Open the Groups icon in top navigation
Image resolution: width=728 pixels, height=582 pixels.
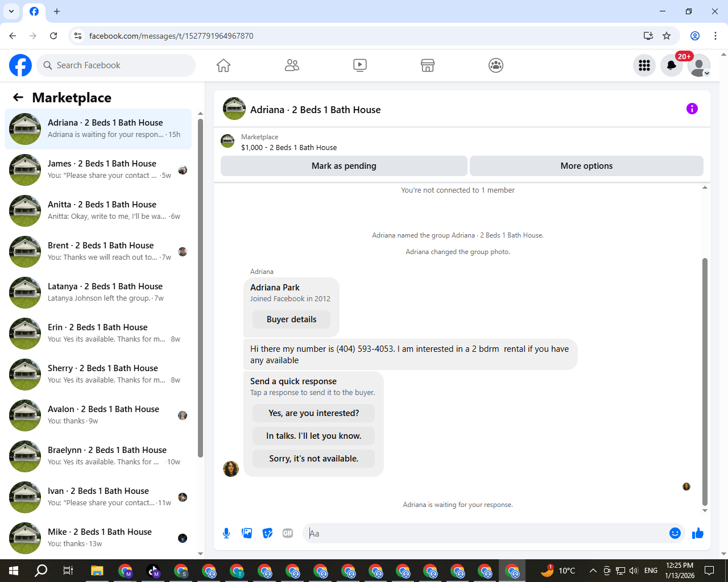tap(496, 65)
